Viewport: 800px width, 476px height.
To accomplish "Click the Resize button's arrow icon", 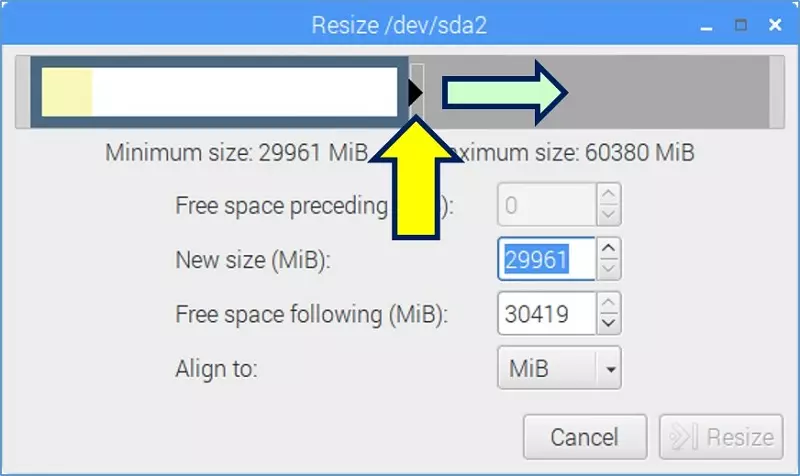I will point(683,437).
